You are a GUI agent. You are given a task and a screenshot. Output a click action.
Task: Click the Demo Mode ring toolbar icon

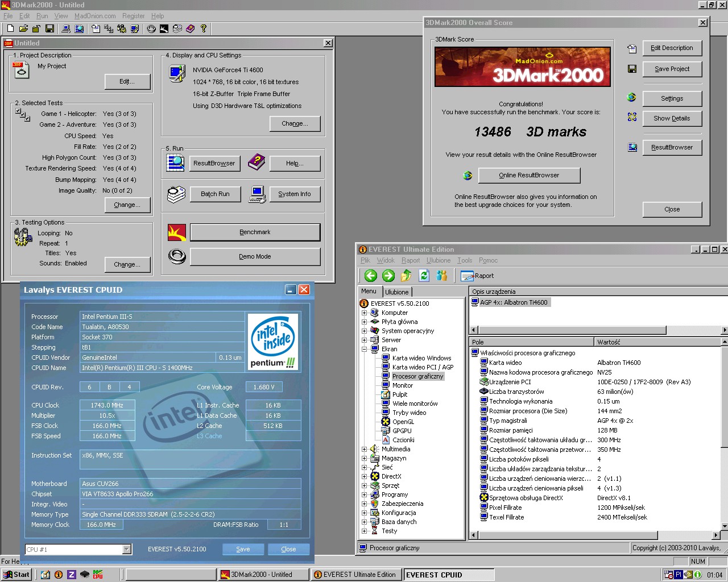click(151, 28)
